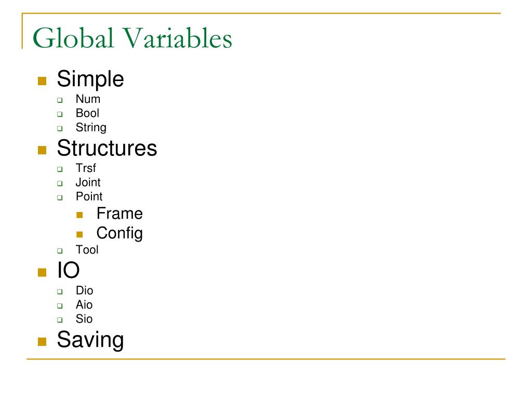532x399 pixels.
Task: Click the Global Variables slide title
Action: tap(132, 38)
